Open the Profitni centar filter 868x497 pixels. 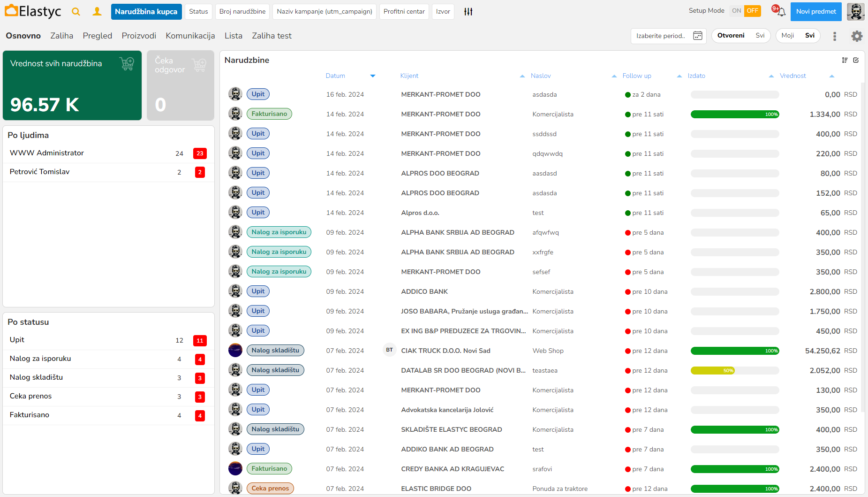404,12
